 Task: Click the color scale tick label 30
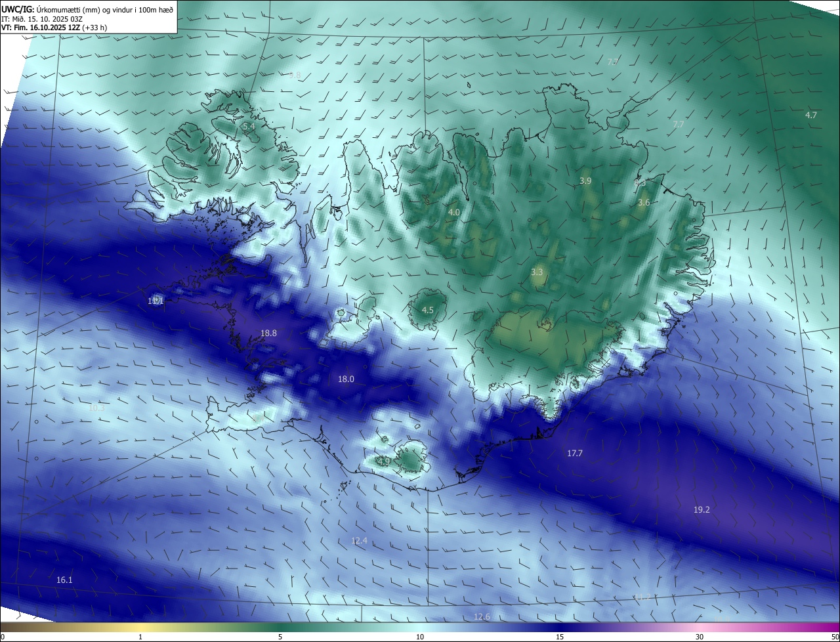(x=700, y=637)
